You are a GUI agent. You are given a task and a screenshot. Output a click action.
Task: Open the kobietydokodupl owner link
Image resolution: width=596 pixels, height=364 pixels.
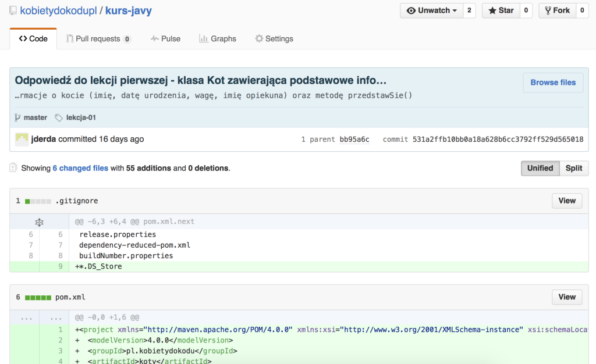point(58,10)
